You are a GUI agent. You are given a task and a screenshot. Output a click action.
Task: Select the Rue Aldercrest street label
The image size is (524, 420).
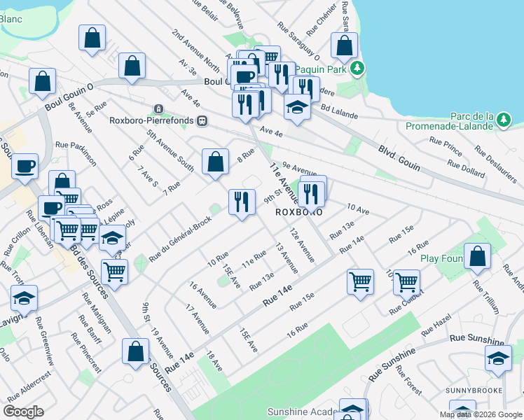29,386
